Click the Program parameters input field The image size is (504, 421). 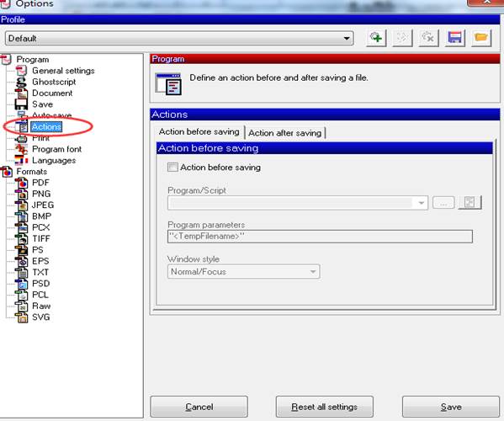(320, 237)
